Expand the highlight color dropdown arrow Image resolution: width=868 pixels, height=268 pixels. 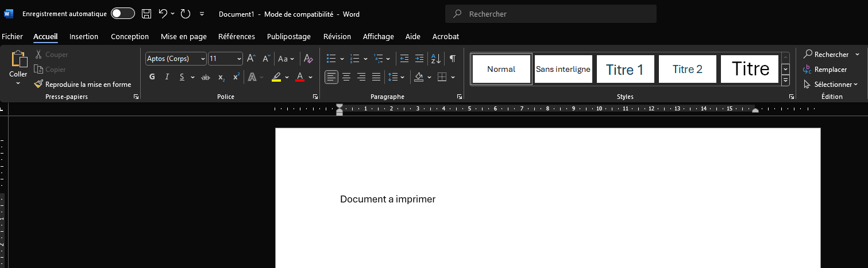tap(286, 77)
